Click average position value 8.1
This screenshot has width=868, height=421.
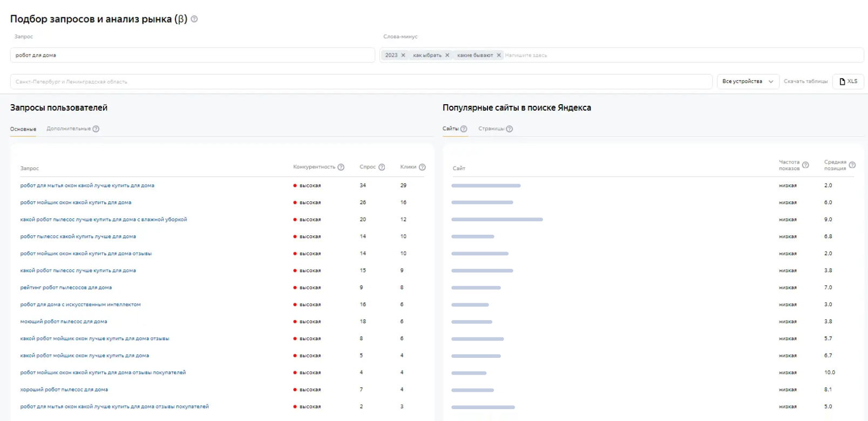(828, 390)
